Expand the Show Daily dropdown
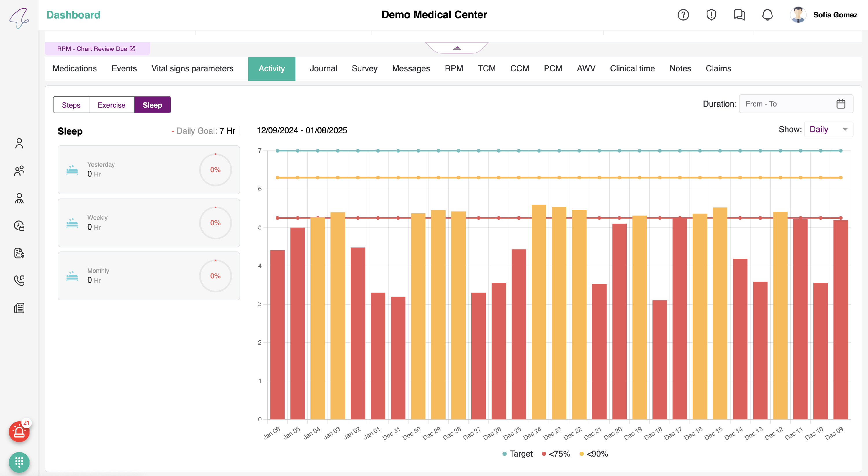The image size is (868, 476). (x=828, y=129)
